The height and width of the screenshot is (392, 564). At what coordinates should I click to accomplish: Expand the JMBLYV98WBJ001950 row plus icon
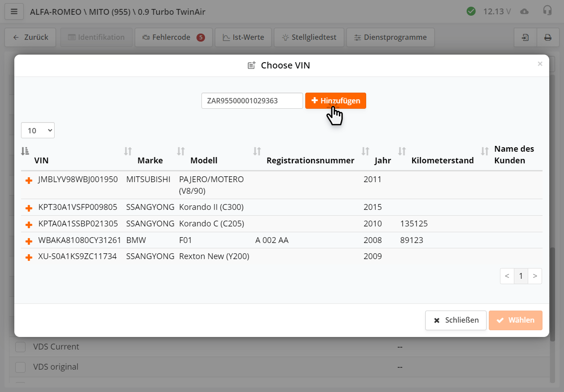(29, 180)
